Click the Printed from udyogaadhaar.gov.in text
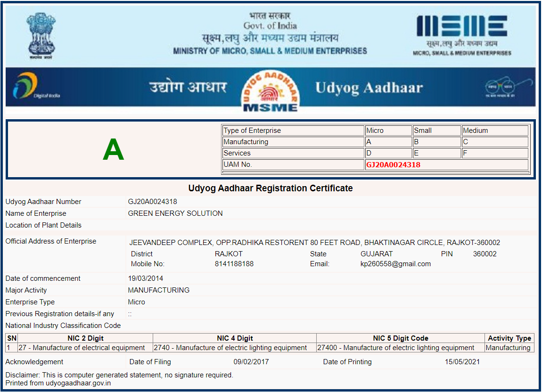Screen dimensions: 542x392 point(58,383)
